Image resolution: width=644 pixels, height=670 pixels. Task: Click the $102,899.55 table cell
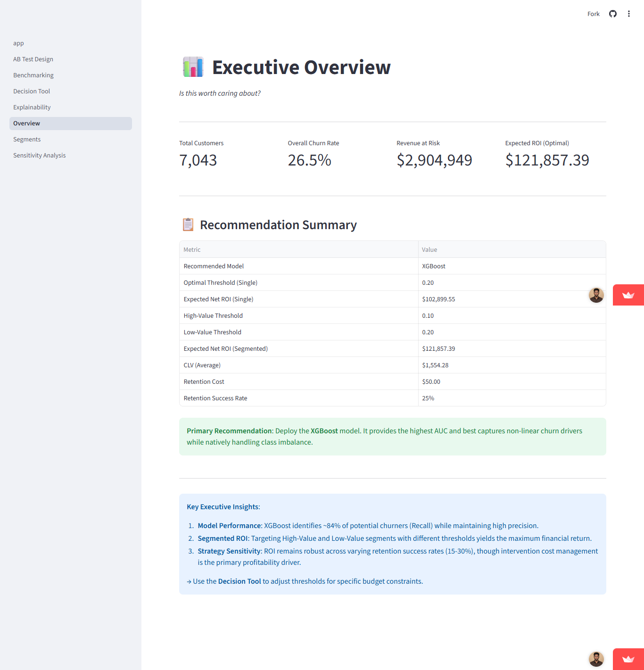(512, 299)
